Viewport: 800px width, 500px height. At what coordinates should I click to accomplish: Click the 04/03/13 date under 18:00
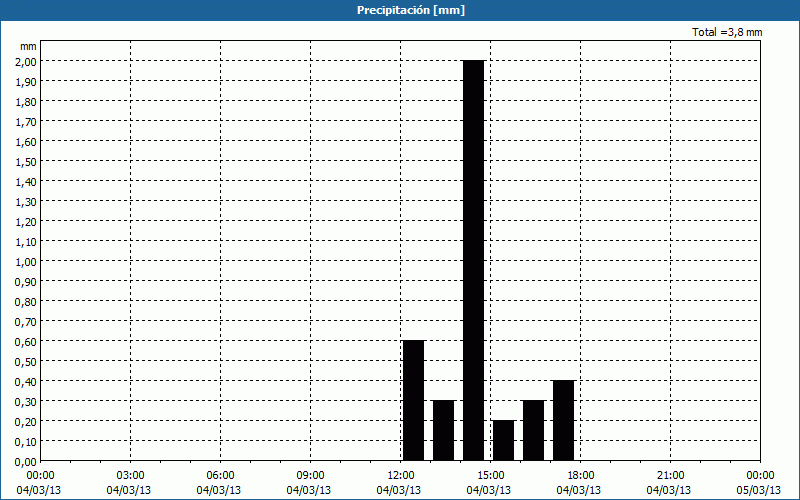[x=579, y=490]
